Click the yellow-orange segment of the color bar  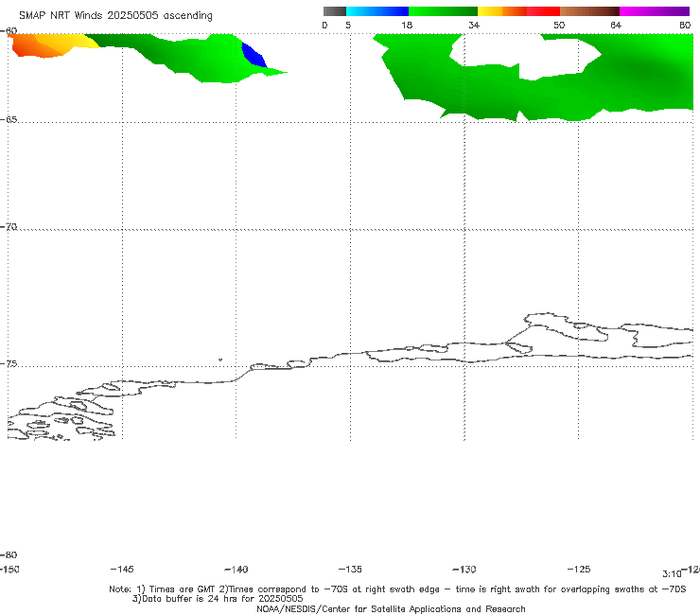coord(501,11)
